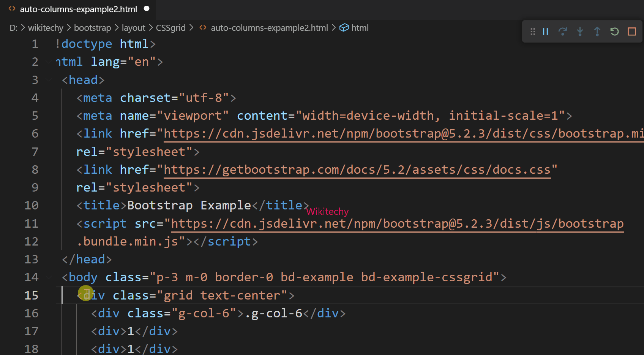Image resolution: width=644 pixels, height=355 pixels.
Task: Stop debugging with the red square
Action: [x=632, y=32]
